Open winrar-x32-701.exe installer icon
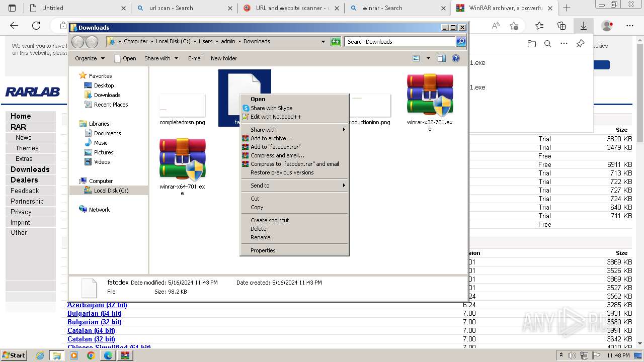This screenshot has width=644, height=362. [430, 95]
